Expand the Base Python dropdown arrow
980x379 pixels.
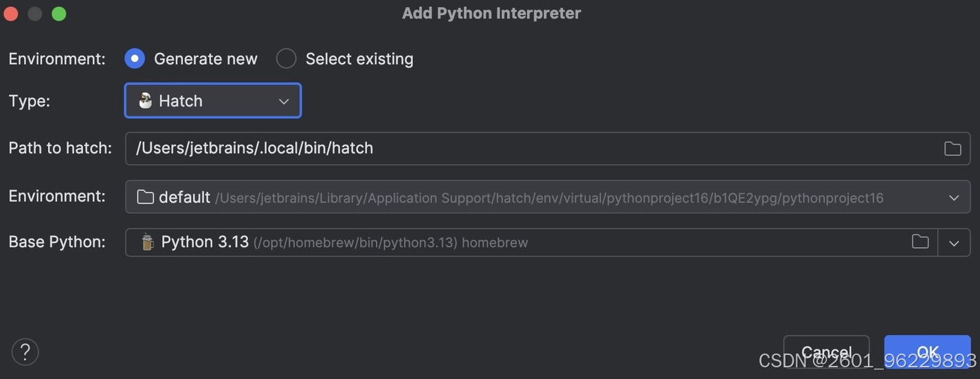[954, 243]
